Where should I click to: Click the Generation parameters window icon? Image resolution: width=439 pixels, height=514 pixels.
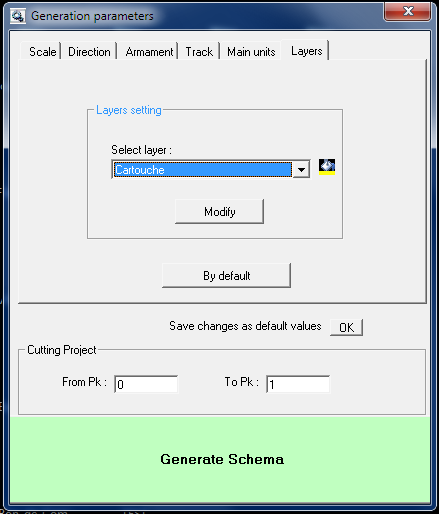tap(18, 16)
